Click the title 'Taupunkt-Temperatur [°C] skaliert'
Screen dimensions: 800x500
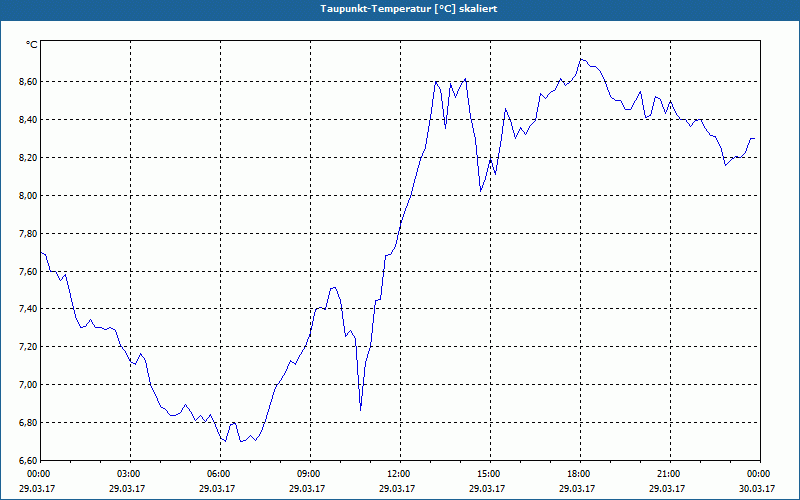click(409, 9)
